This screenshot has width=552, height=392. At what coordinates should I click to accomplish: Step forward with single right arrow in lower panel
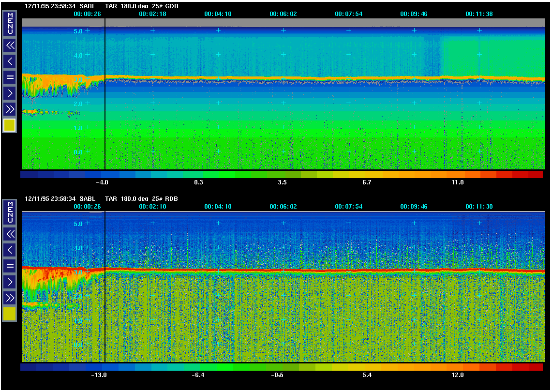click(x=10, y=282)
